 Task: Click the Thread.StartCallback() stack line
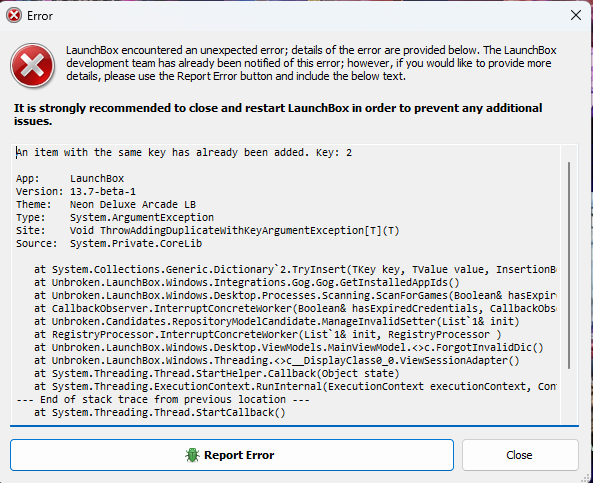tap(160, 412)
